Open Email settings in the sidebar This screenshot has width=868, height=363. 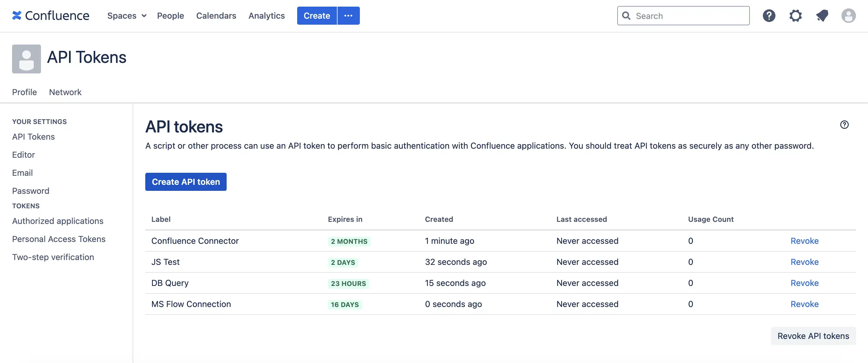click(22, 173)
